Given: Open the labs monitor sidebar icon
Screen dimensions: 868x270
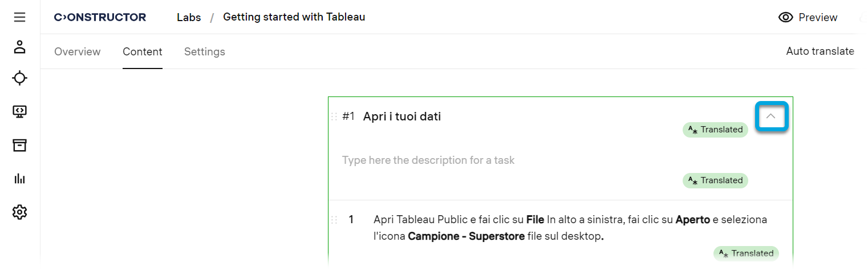Looking at the screenshot, I should (20, 111).
